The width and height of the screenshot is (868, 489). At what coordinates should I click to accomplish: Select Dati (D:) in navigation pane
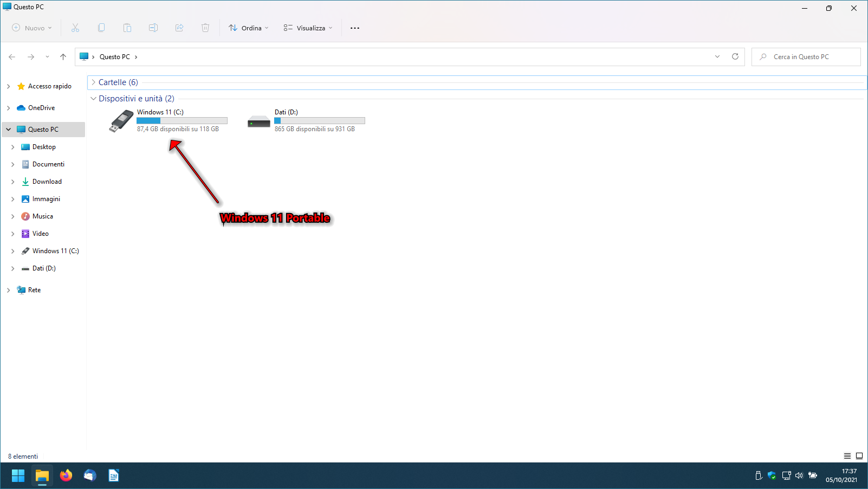point(44,268)
